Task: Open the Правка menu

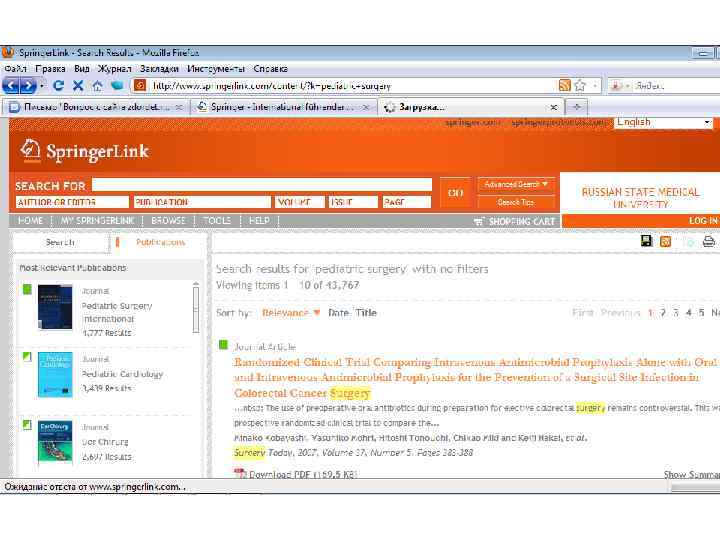Action: coord(51,69)
